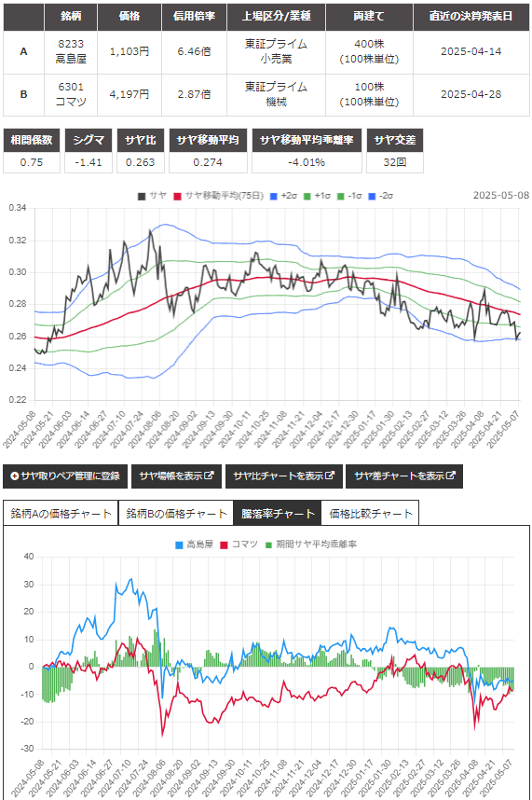Click the row label A
The height and width of the screenshot is (800, 532).
[23, 51]
